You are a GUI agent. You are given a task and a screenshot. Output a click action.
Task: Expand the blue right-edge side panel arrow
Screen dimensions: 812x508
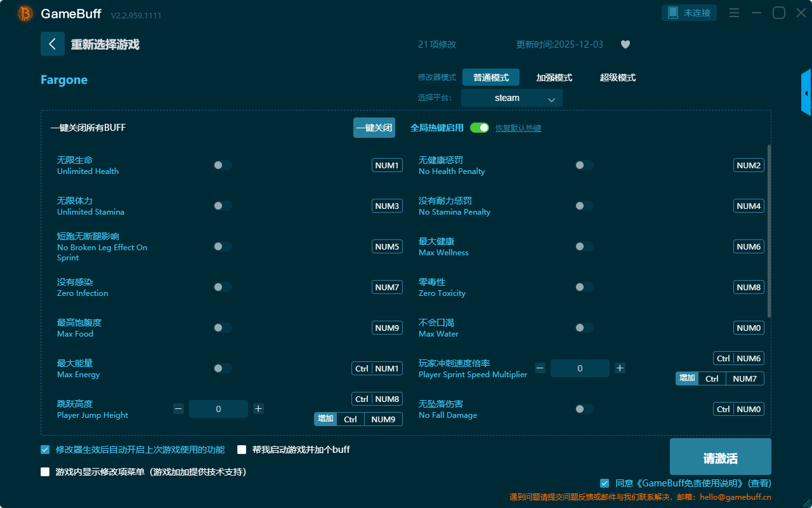click(x=806, y=93)
